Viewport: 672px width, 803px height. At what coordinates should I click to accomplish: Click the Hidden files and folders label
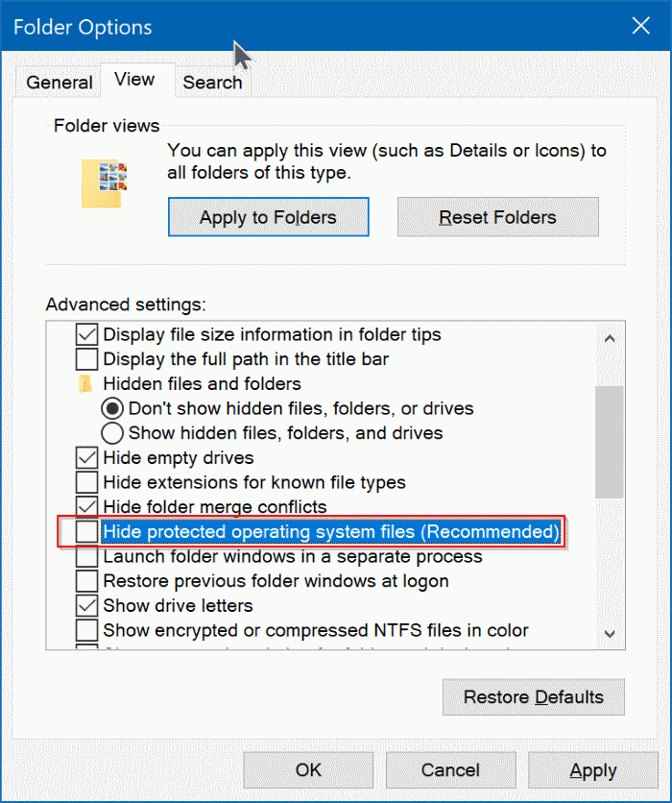[x=203, y=384]
